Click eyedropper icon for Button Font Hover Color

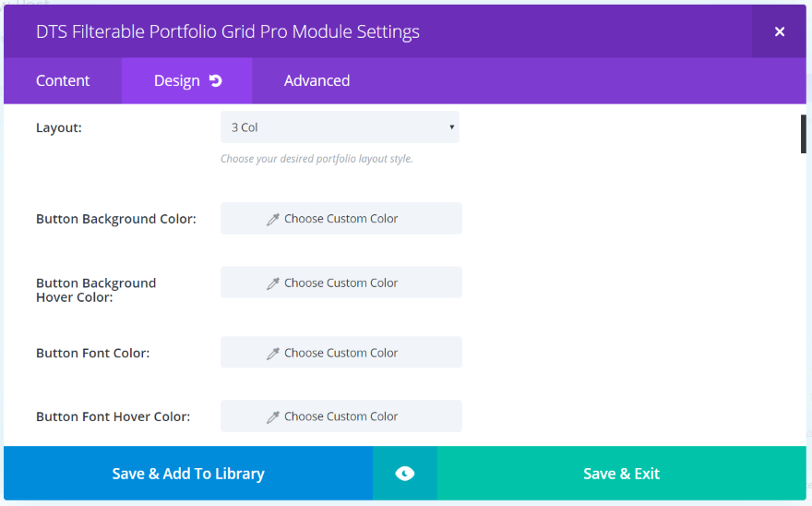coord(273,417)
